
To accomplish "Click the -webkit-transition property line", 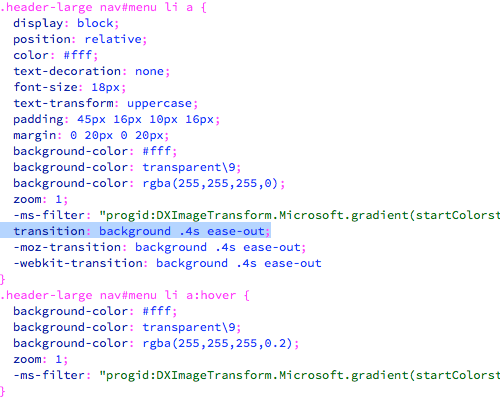I will [x=167, y=263].
